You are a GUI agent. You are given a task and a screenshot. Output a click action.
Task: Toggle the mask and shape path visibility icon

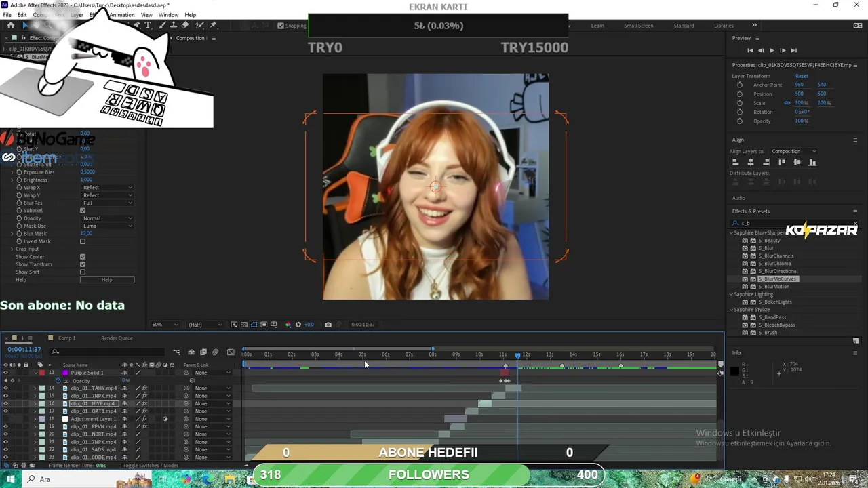[x=254, y=325]
